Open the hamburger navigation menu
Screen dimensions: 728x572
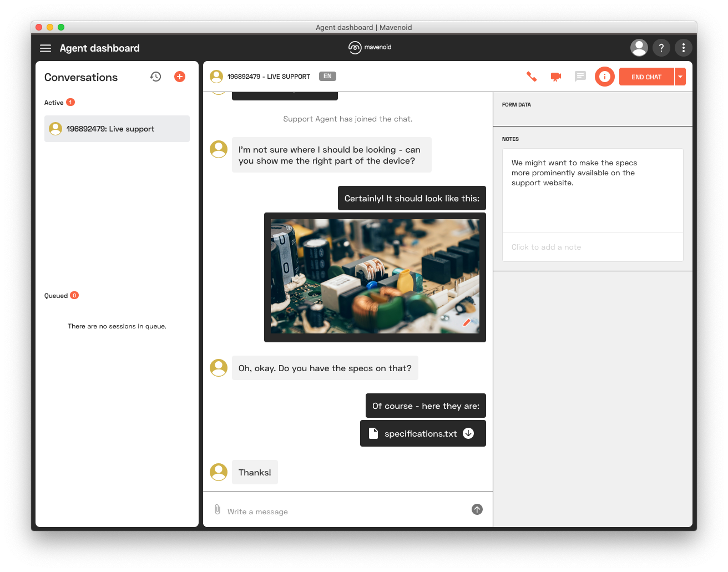tap(46, 48)
